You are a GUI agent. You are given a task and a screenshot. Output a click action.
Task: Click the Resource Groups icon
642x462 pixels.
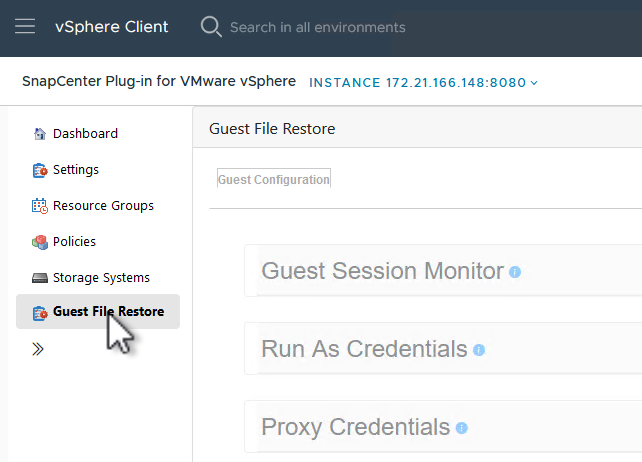tap(40, 206)
